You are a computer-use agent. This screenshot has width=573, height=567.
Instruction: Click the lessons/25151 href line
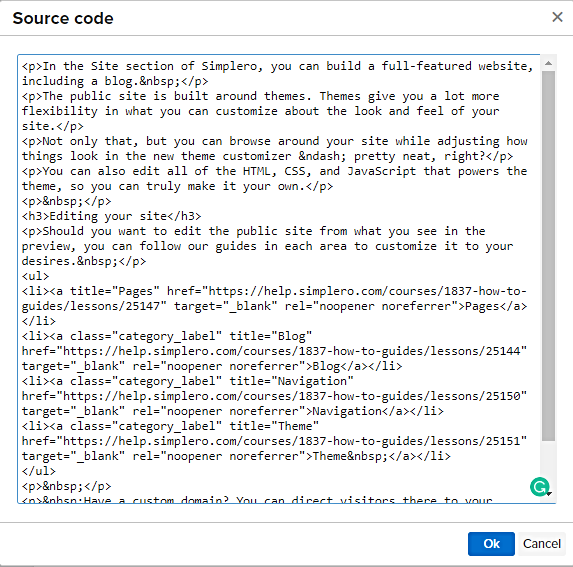pos(274,441)
